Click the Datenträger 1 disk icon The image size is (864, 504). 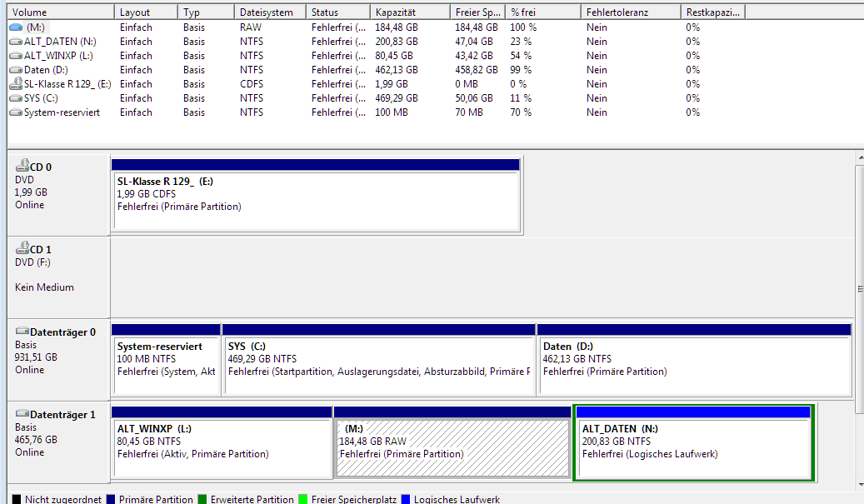[22, 414]
